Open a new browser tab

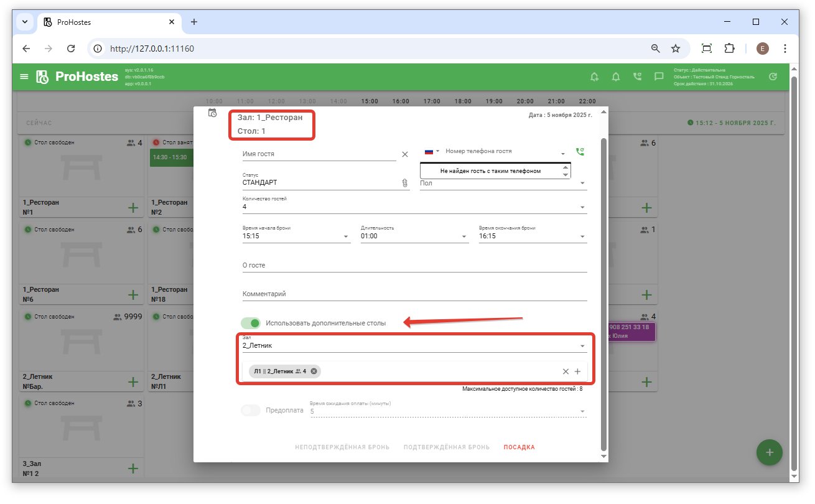point(194,22)
